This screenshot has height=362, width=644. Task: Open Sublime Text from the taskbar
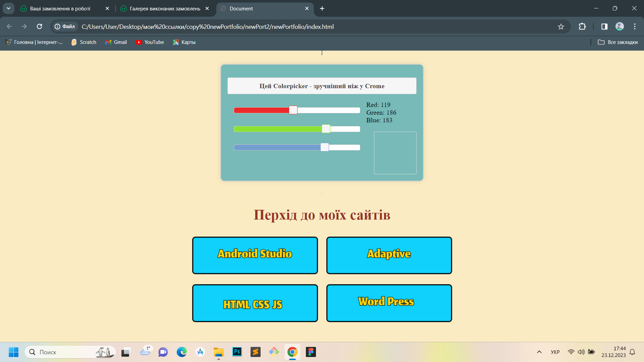click(256, 352)
